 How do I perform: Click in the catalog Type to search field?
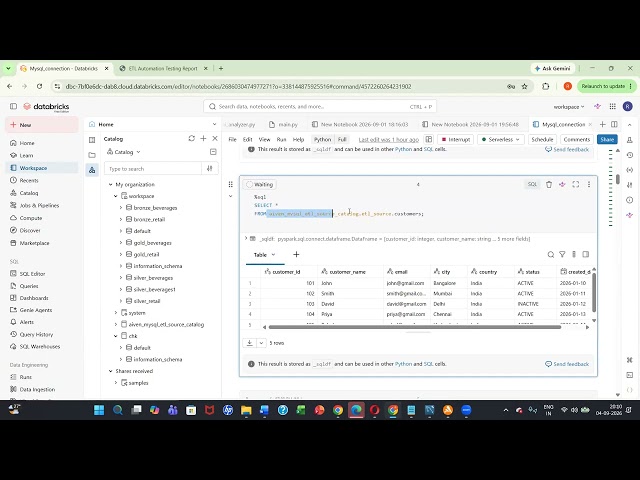point(153,169)
